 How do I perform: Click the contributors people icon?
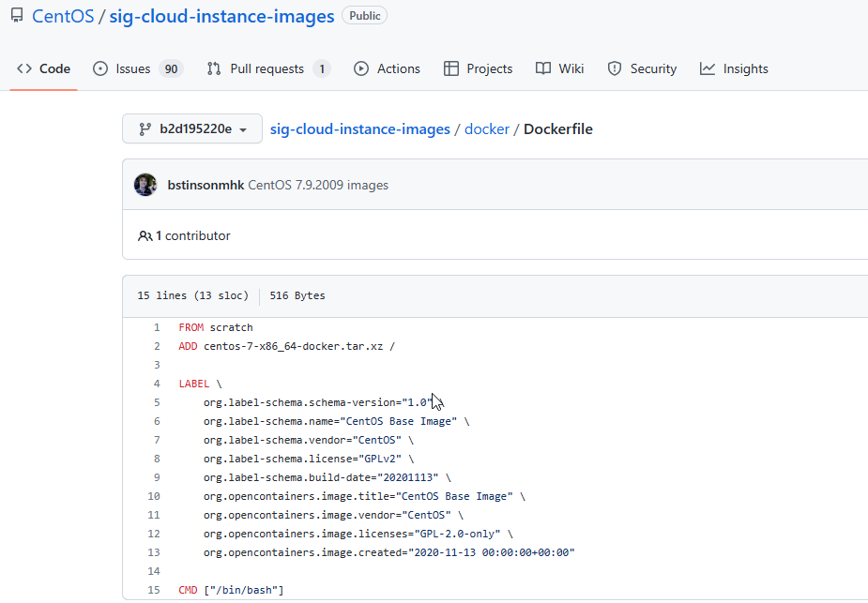(145, 236)
